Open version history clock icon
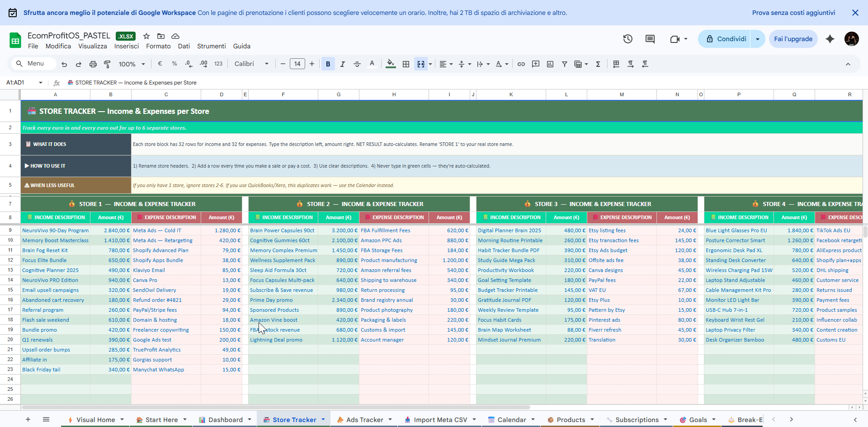868x427 pixels. (x=627, y=39)
